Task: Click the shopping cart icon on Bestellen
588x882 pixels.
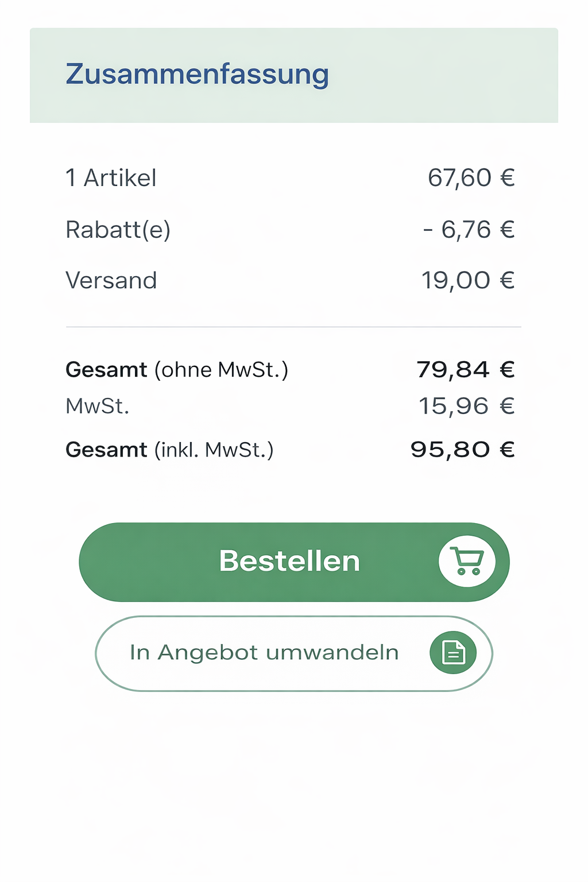Action: (x=467, y=561)
